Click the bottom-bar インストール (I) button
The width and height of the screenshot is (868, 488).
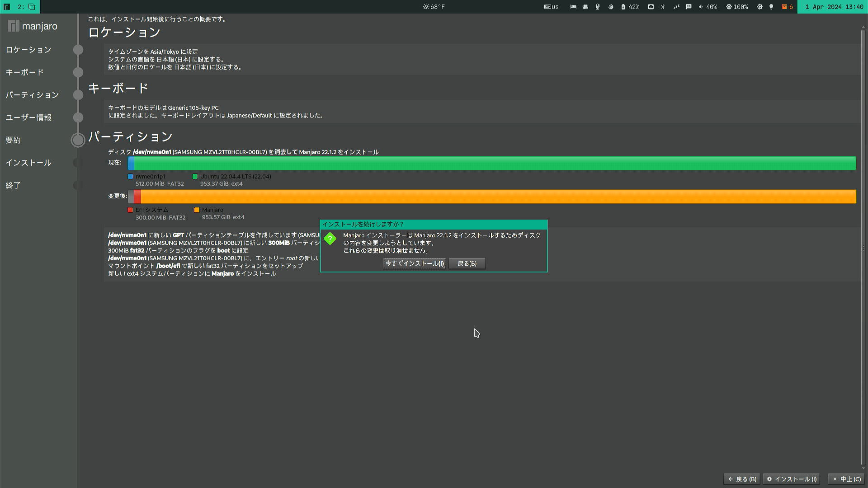pos(792,479)
